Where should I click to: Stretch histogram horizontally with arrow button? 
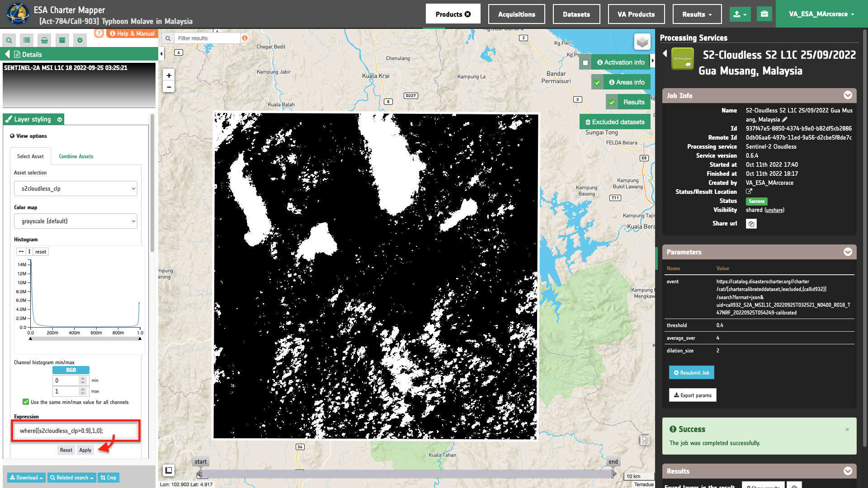click(x=21, y=252)
